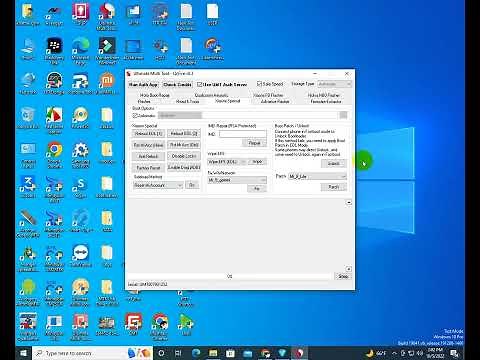The image size is (480, 360).
Task: Switch to the Xiaomi FB Flasher tab
Action: [x=268, y=95]
